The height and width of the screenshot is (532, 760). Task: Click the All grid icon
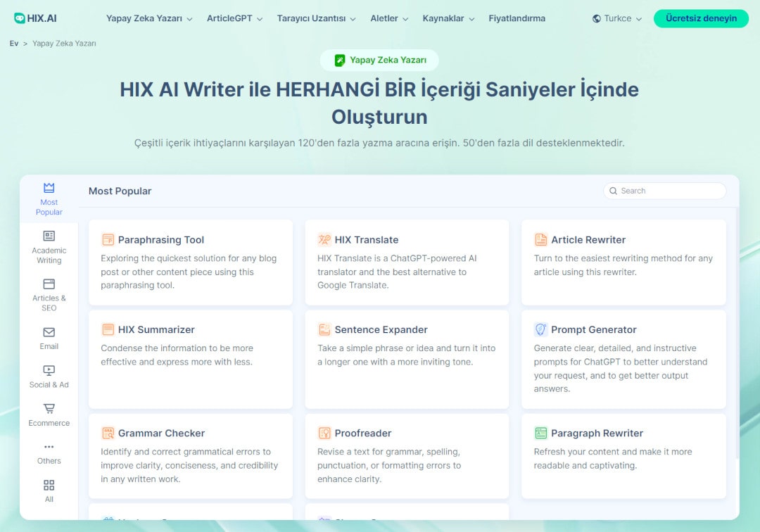[x=49, y=485]
